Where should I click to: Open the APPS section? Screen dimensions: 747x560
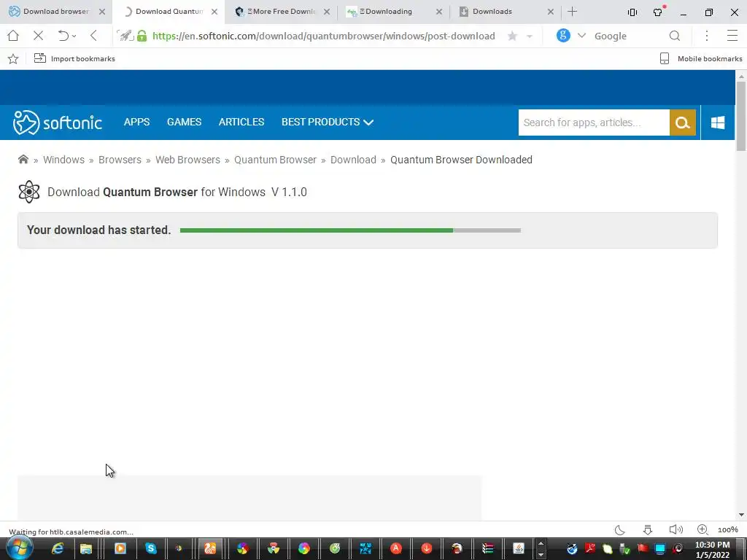pyautogui.click(x=136, y=122)
